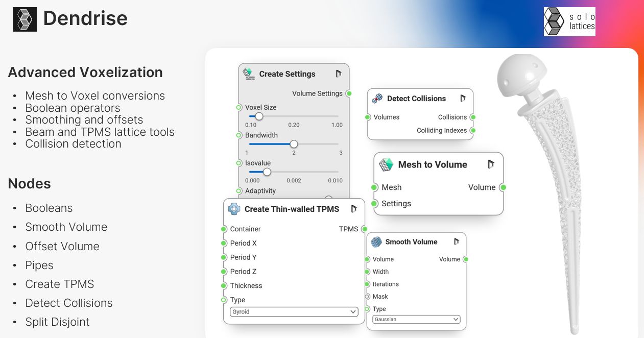Click the Solo Lattices logo
This screenshot has height=338, width=644.
tap(569, 21)
